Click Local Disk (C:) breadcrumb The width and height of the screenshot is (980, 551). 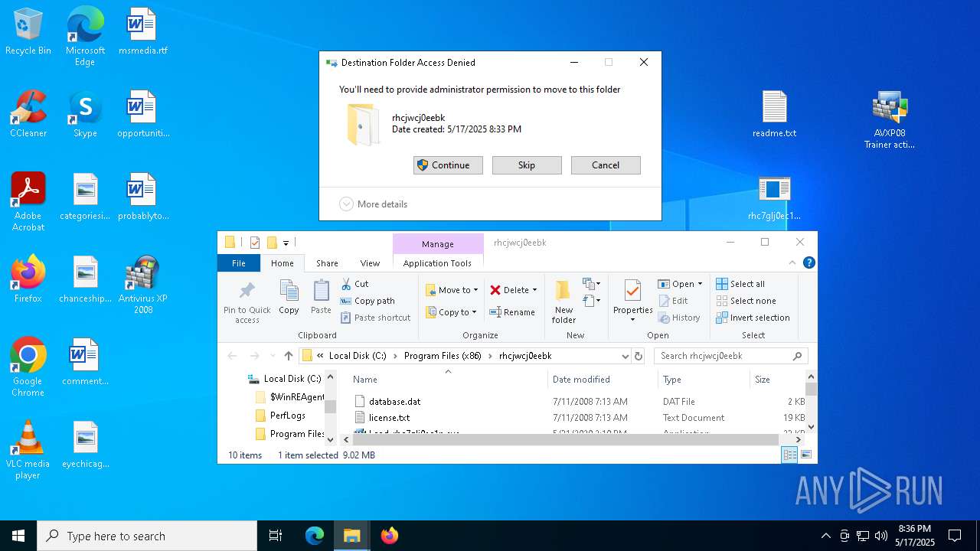pos(358,356)
